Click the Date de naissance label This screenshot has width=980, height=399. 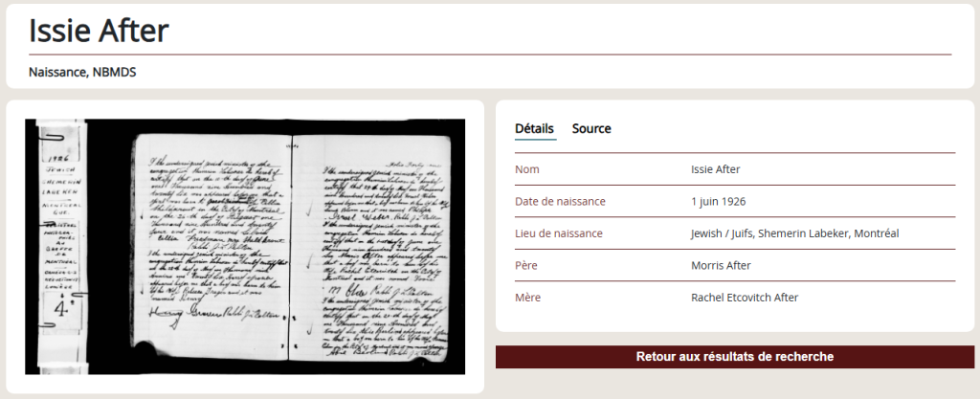(560, 201)
